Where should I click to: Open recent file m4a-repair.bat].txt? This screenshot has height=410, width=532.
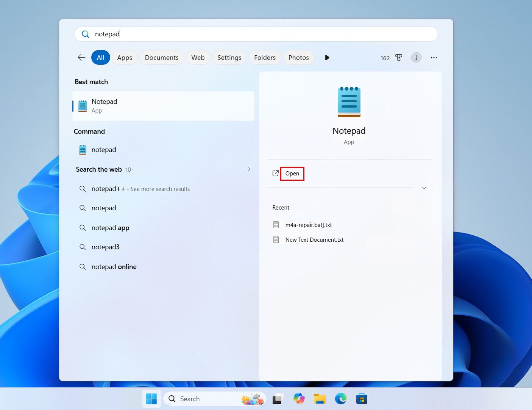click(x=309, y=225)
